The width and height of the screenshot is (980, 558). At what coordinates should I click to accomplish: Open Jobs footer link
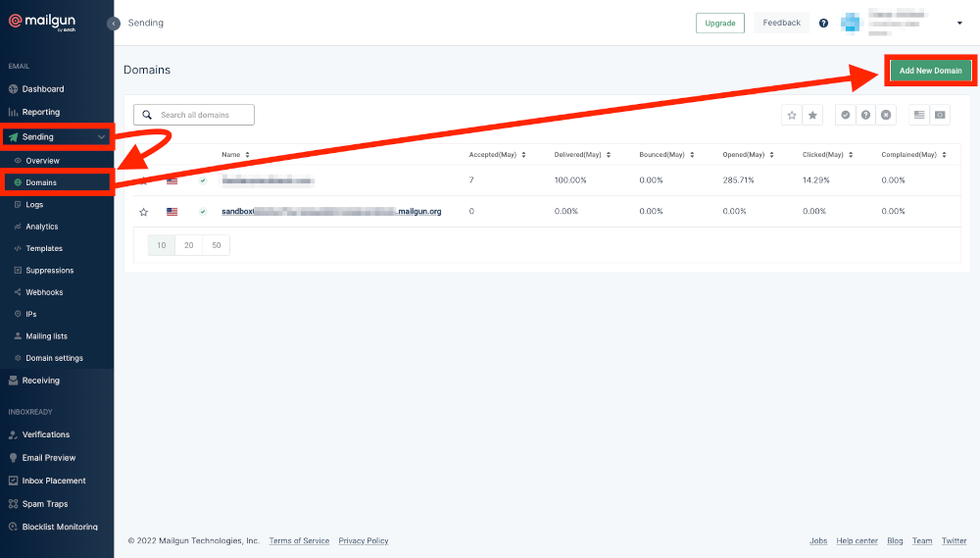pos(818,541)
